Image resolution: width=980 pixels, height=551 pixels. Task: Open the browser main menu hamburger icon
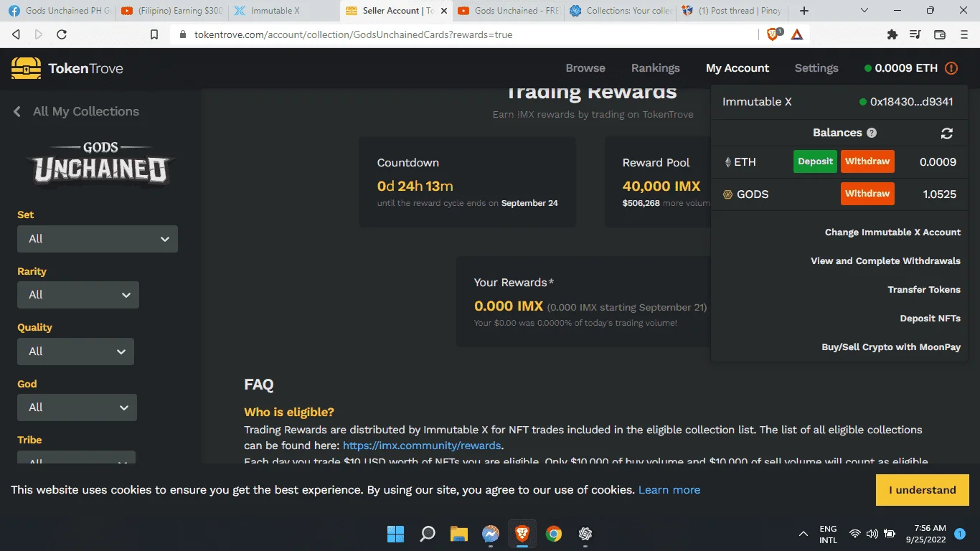963,34
